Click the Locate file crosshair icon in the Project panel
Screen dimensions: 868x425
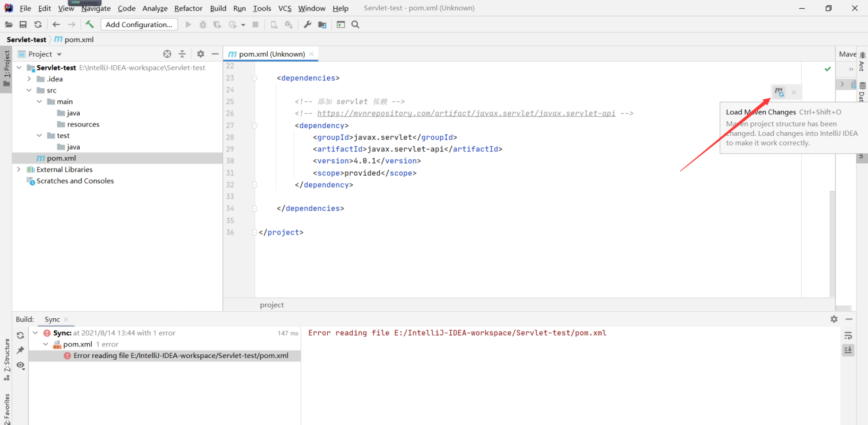167,54
